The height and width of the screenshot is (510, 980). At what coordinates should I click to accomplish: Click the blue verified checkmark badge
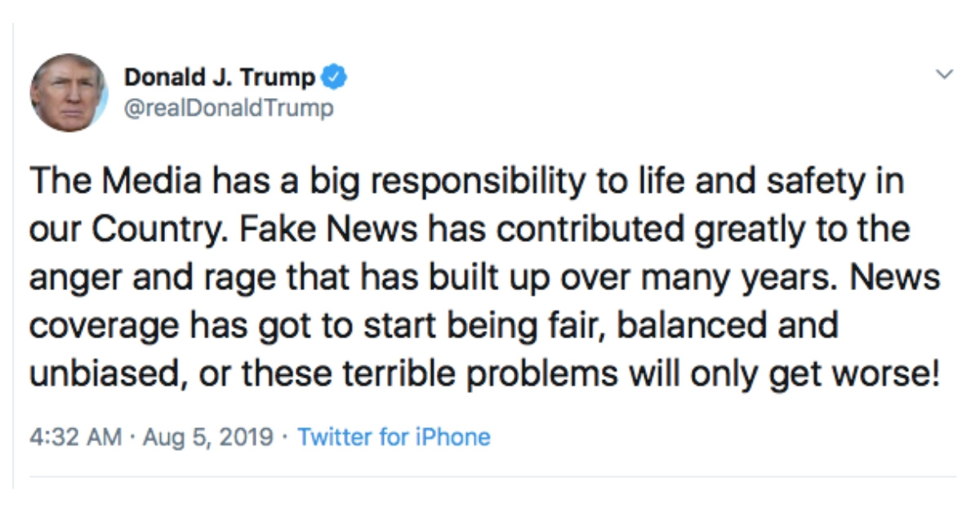(334, 78)
